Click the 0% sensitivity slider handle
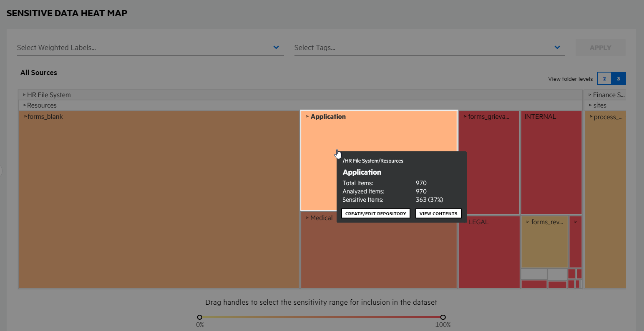This screenshot has height=331, width=644. click(200, 317)
